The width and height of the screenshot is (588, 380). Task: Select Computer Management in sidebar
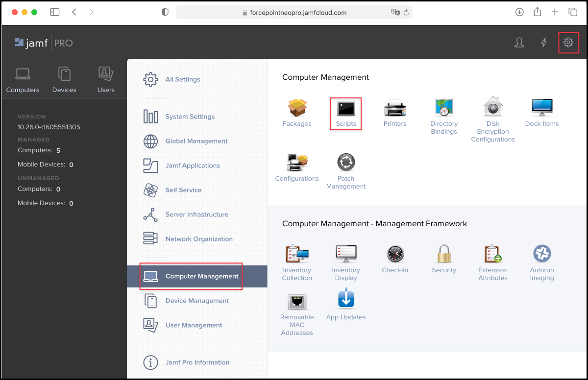click(x=201, y=276)
